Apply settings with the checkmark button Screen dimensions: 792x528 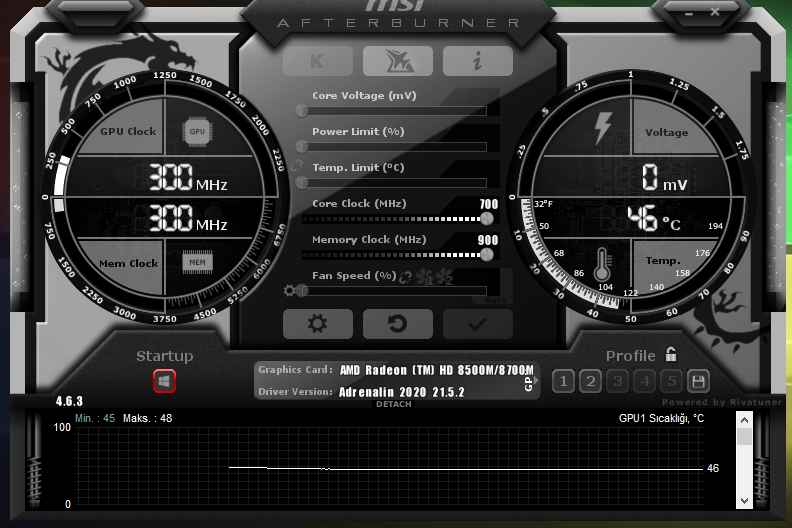click(x=477, y=324)
